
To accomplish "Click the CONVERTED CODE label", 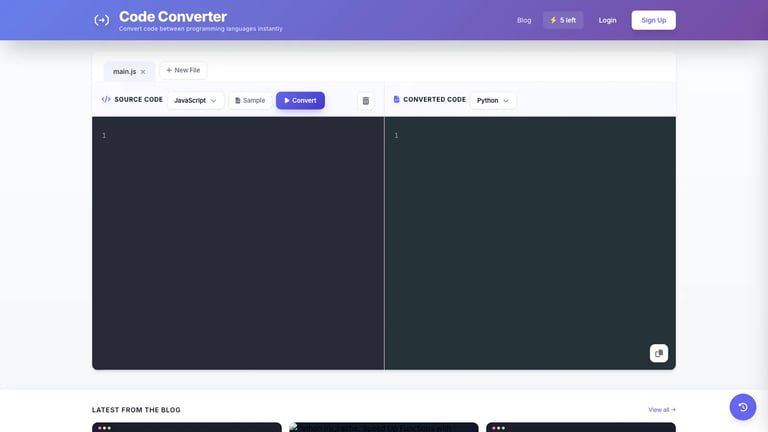I will click(x=434, y=99).
